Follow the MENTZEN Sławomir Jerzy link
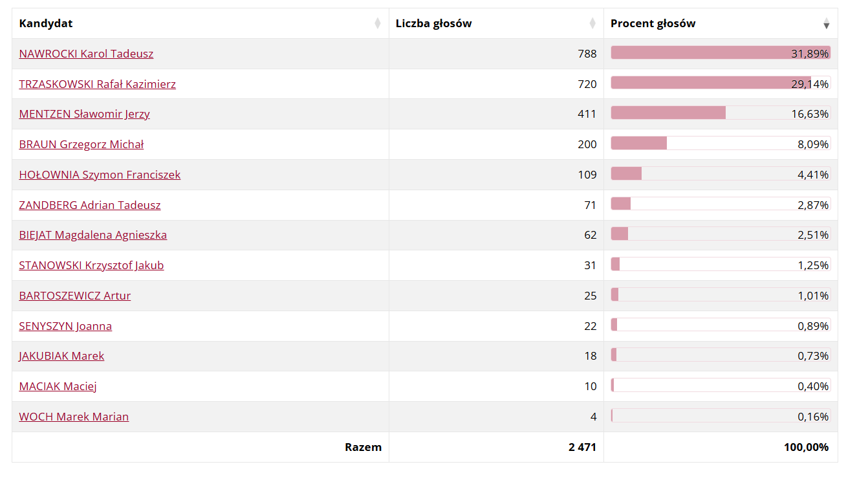Screen dimensions: 868x482 click(84, 114)
